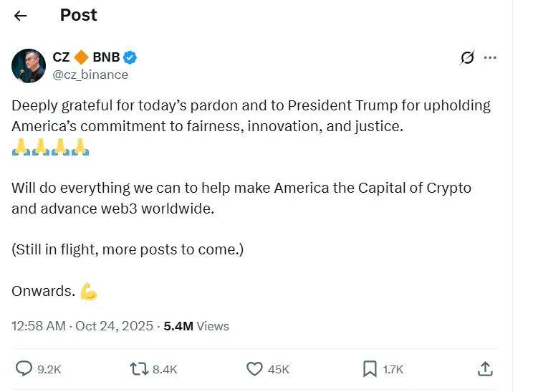This screenshot has width=533, height=392.
Task: Click the Post heading at the top
Action: [x=79, y=15]
